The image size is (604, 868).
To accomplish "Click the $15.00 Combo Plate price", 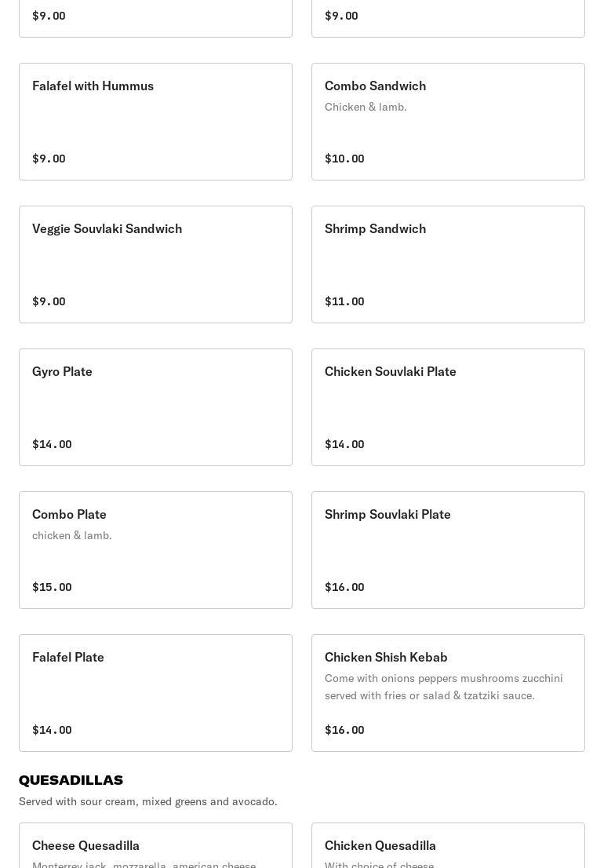I will (x=52, y=587).
